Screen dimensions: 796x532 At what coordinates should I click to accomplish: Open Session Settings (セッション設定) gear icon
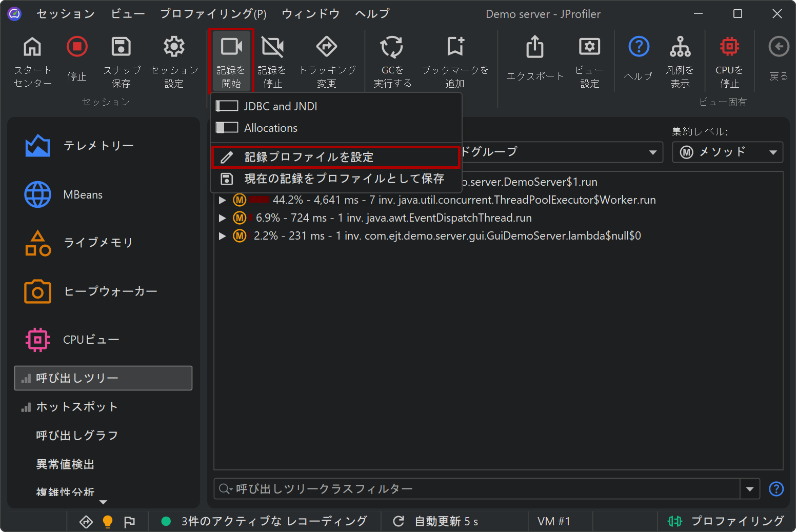tap(174, 48)
